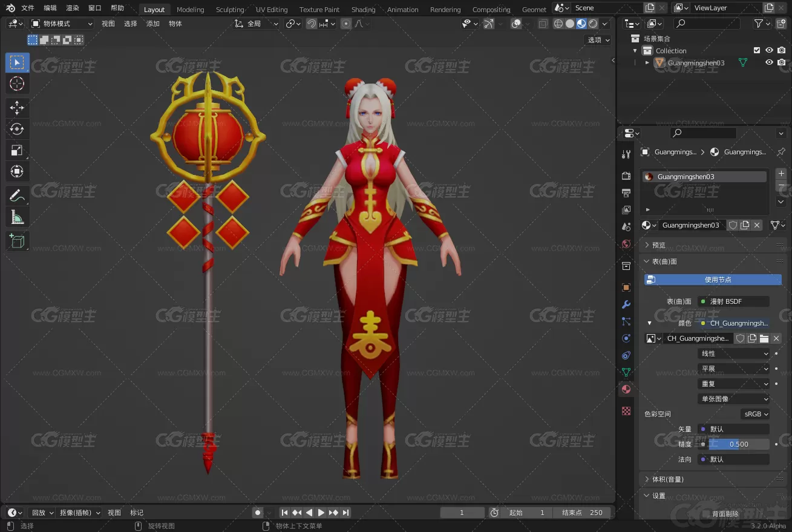The width and height of the screenshot is (792, 532).
Task: Hide Guangmingshen03 object in viewport
Action: (x=769, y=62)
